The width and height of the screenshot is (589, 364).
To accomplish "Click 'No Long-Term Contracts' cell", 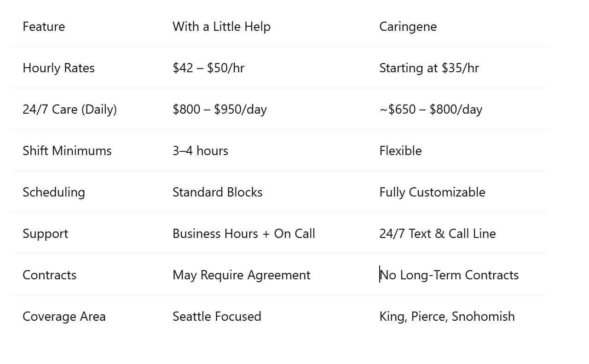I will [x=449, y=275].
